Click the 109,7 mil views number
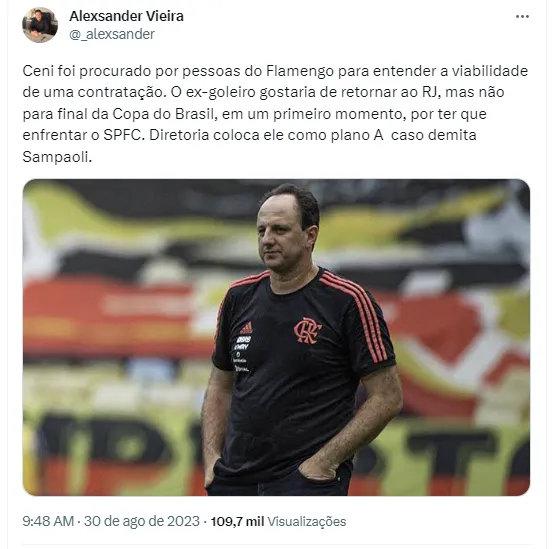 237,521
